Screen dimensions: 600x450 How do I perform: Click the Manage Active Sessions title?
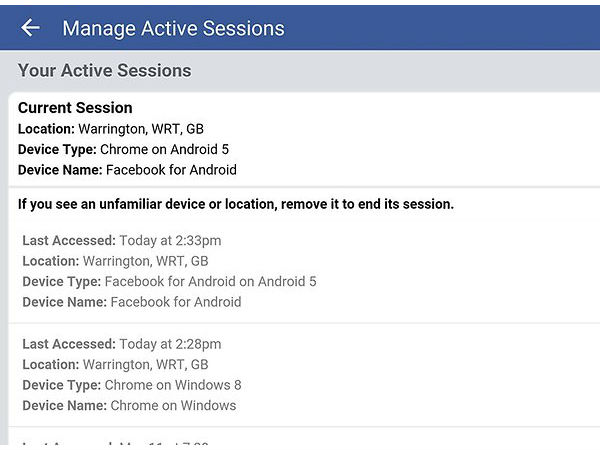173,28
